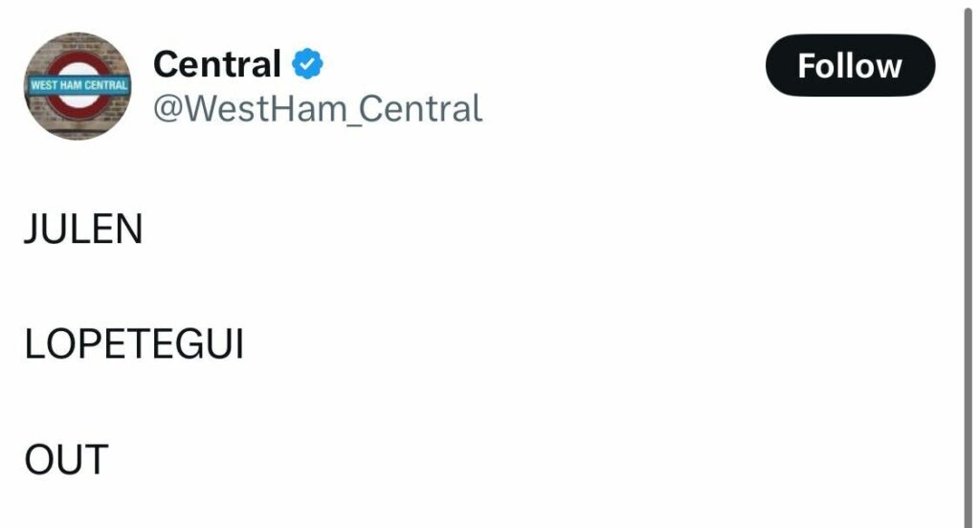The height and width of the screenshot is (528, 980).
Task: Select the word JULEN in the tweet
Action: 84,229
